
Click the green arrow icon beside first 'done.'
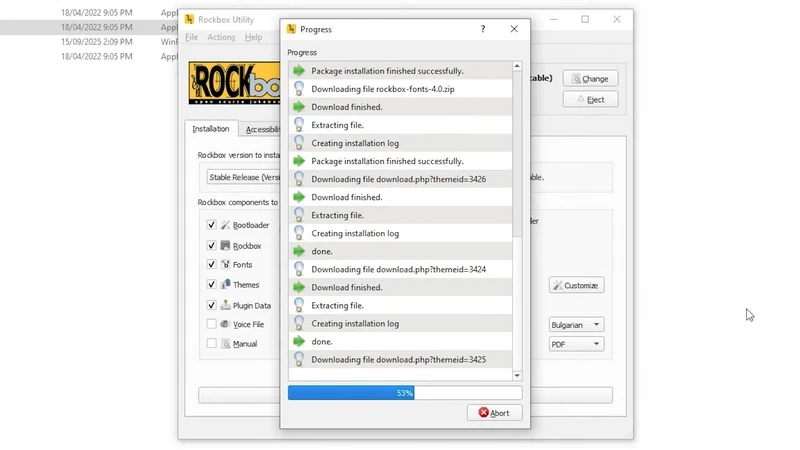[299, 251]
